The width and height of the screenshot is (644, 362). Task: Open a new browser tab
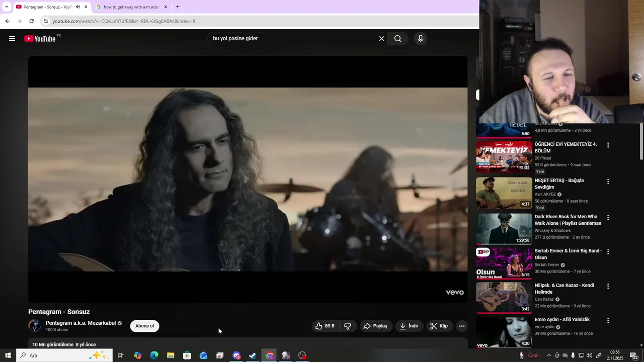178,7
